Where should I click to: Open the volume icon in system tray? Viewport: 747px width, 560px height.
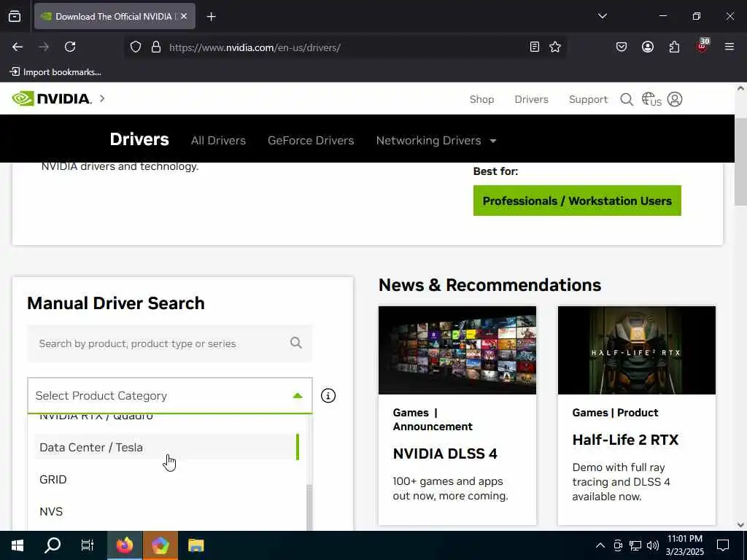click(x=653, y=545)
